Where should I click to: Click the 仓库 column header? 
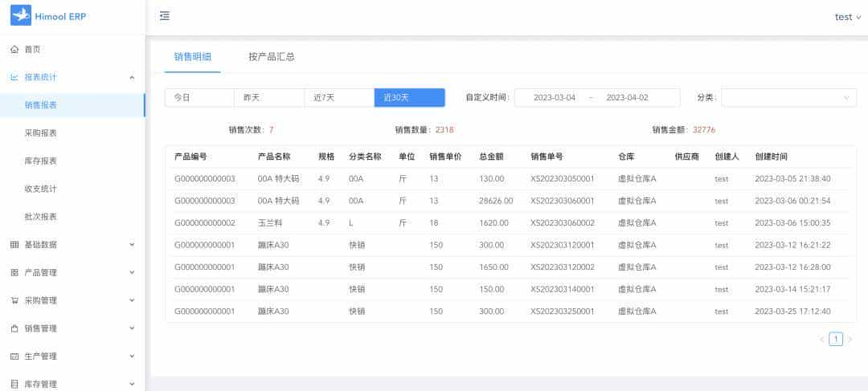pos(626,157)
